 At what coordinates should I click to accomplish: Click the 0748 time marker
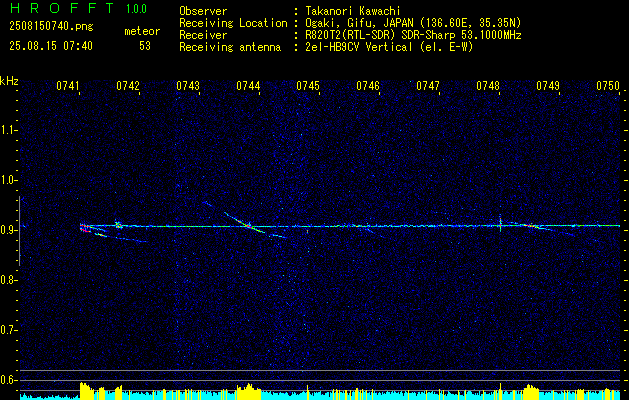[x=488, y=85]
